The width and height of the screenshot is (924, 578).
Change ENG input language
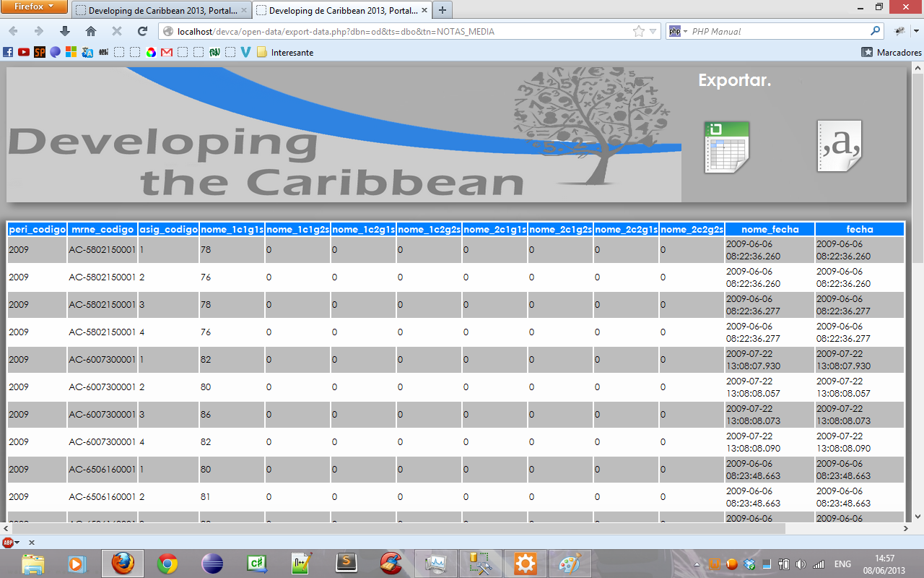[x=842, y=564]
